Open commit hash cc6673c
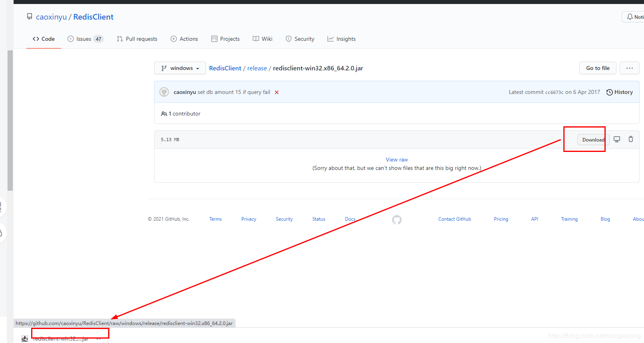 click(x=554, y=92)
